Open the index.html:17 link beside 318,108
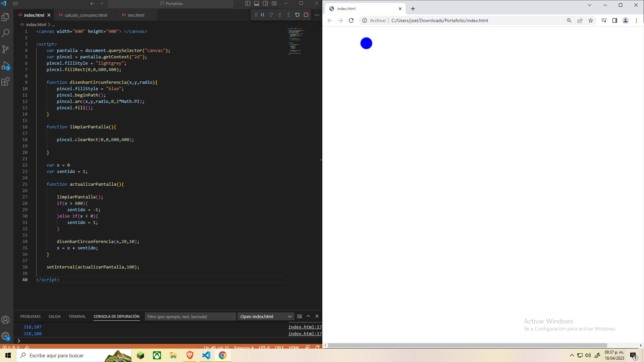This screenshot has width=644, height=362. click(305, 334)
